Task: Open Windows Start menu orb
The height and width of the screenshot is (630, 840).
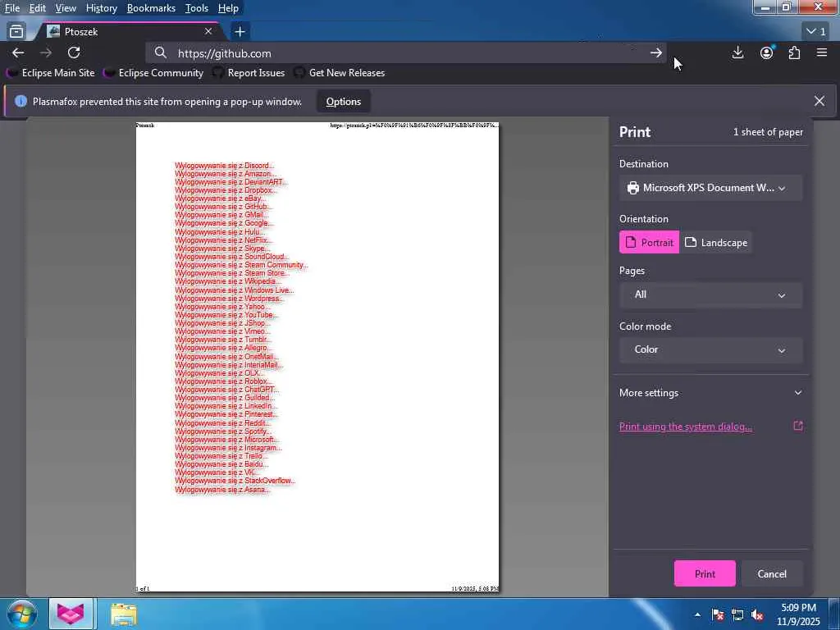Action: click(22, 614)
